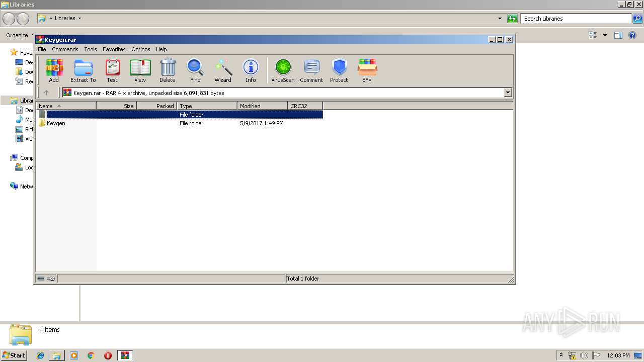This screenshot has width=644, height=362.
Task: Open the Help menu
Action: click(x=161, y=49)
